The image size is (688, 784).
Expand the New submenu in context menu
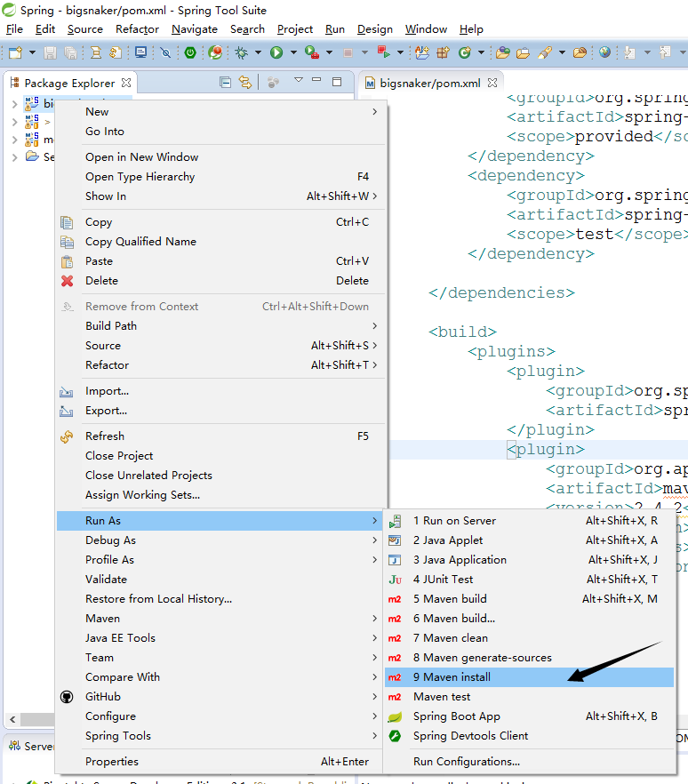220,111
